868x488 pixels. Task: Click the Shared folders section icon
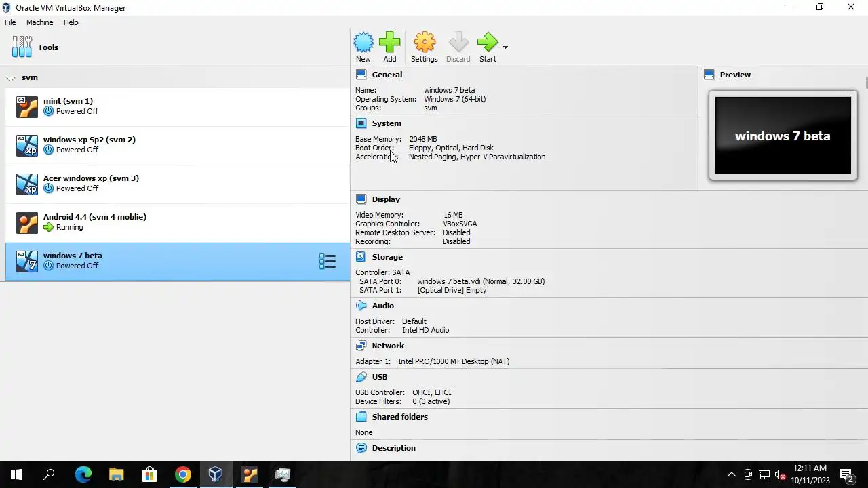[x=361, y=417]
